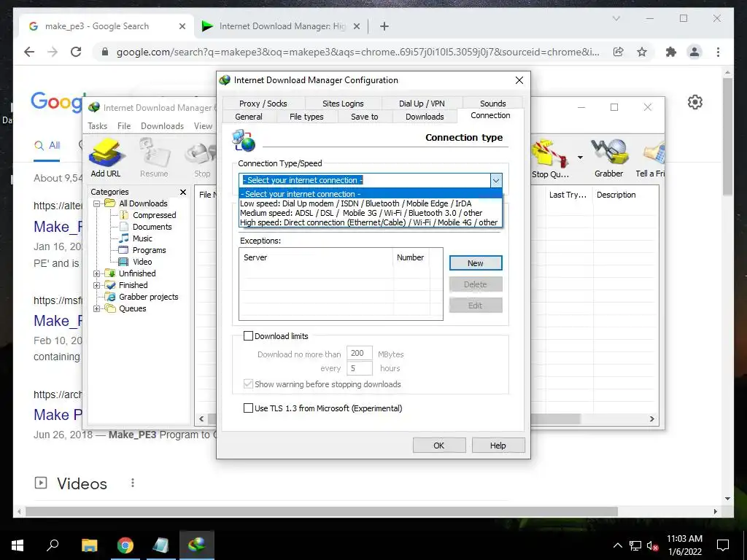Toggle Use TLS 1.3 from Microsoft checkbox

248,408
